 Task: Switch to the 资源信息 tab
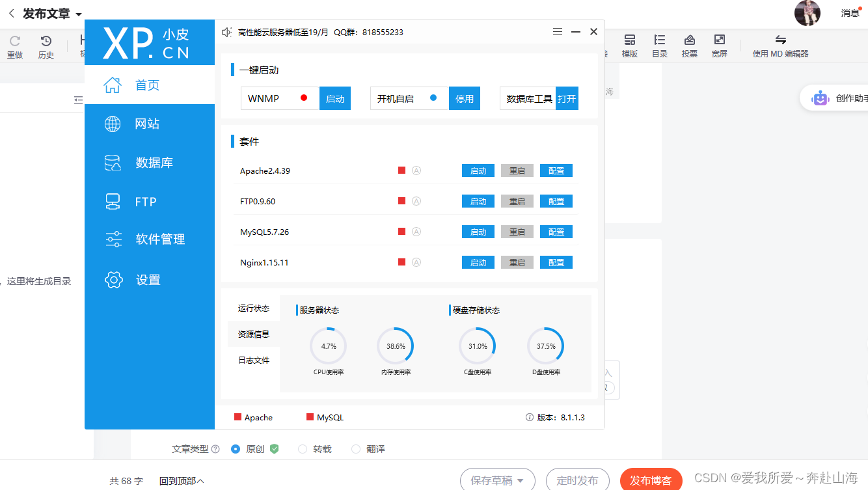coord(254,334)
